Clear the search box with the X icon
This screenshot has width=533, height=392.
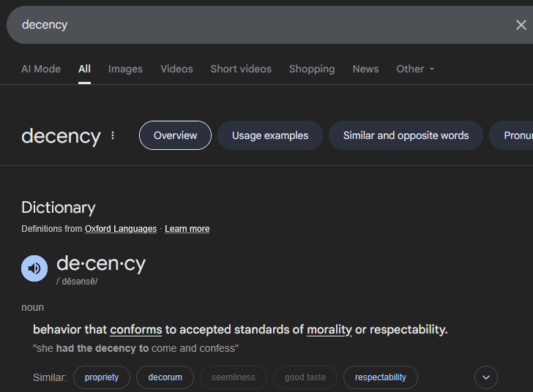pyautogui.click(x=521, y=25)
